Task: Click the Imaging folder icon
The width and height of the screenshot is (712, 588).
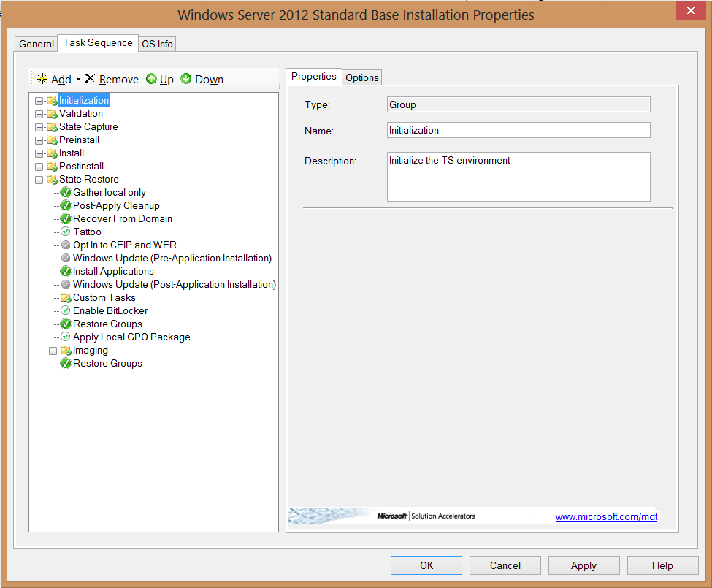Action: (66, 351)
